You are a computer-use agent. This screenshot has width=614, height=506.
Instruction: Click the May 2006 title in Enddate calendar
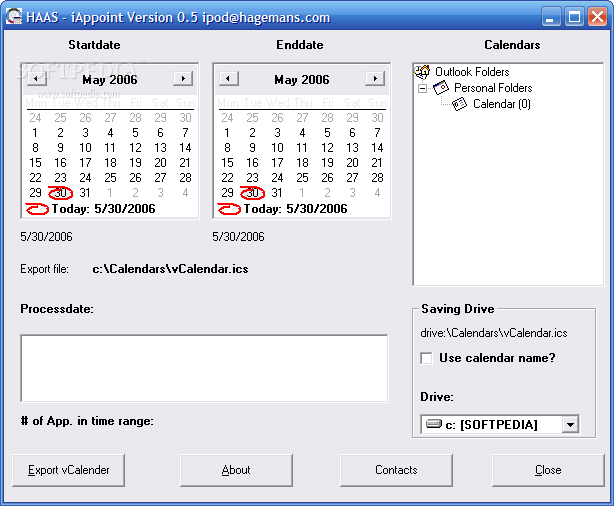302,80
